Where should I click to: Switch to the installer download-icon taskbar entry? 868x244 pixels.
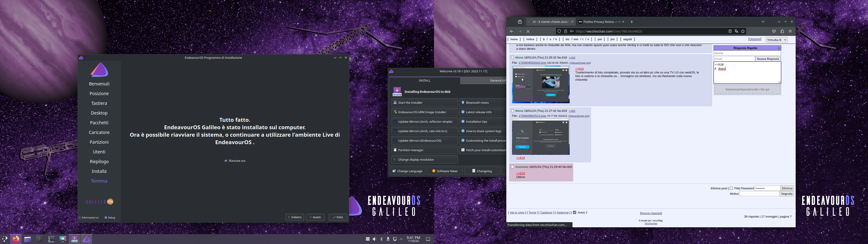[x=75, y=239]
